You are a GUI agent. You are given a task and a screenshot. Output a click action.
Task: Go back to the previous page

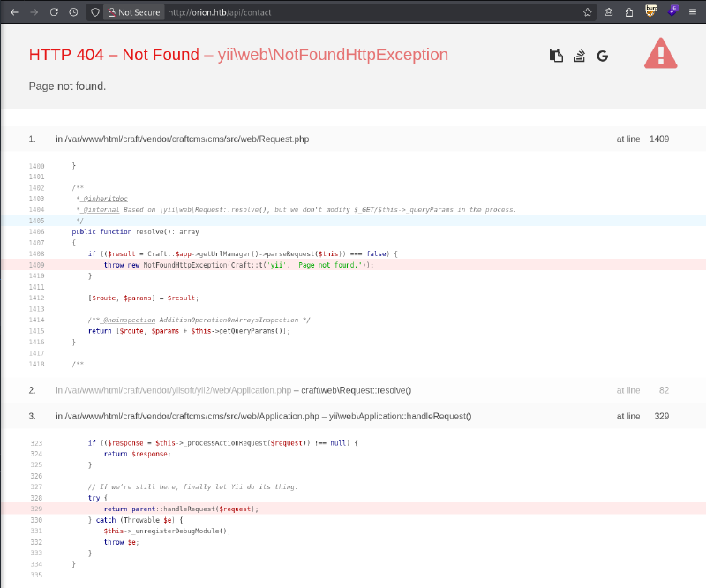14,12
